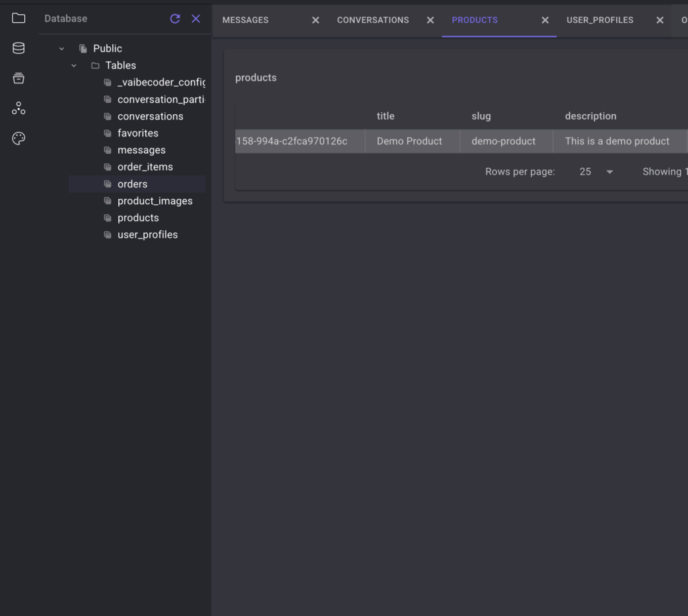
Task: Collapse the Tables folder
Action: (74, 65)
